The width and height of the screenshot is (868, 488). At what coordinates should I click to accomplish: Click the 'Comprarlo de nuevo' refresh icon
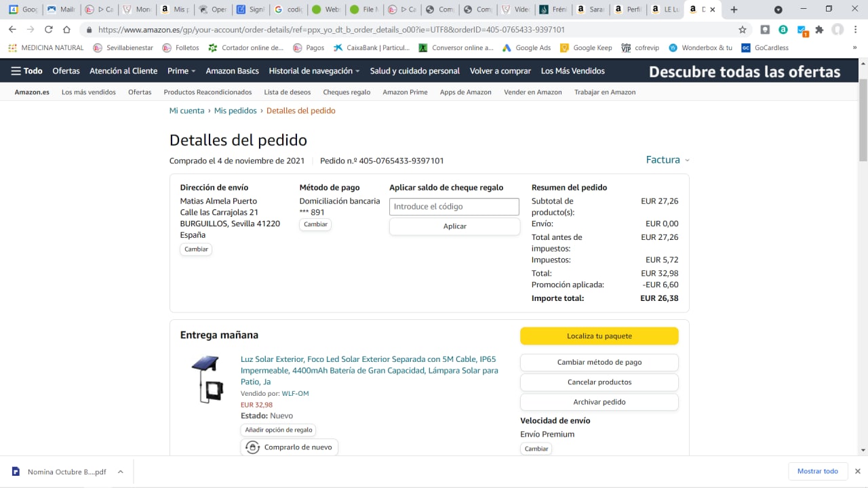(x=253, y=447)
